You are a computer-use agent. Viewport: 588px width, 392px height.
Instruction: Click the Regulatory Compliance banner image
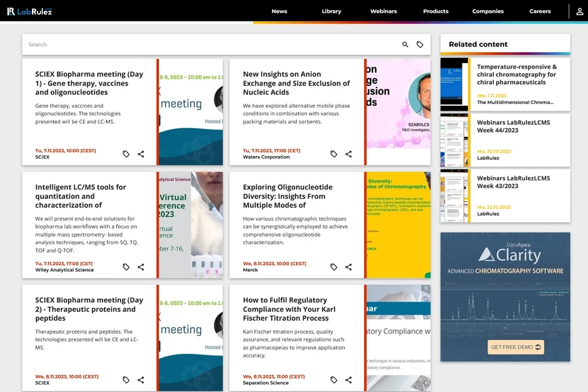pos(399,338)
